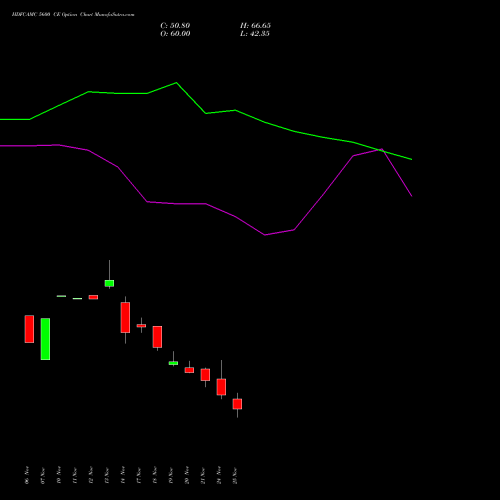
Task: Click the '21 Nov' date label
Action: [203, 475]
